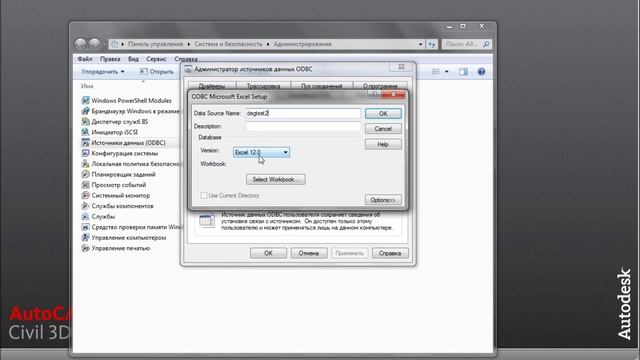Toggle Use Current Directory checkbox

(x=203, y=196)
